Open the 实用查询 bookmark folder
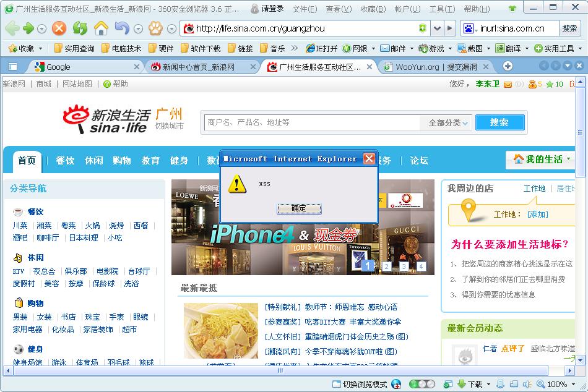 pos(74,48)
